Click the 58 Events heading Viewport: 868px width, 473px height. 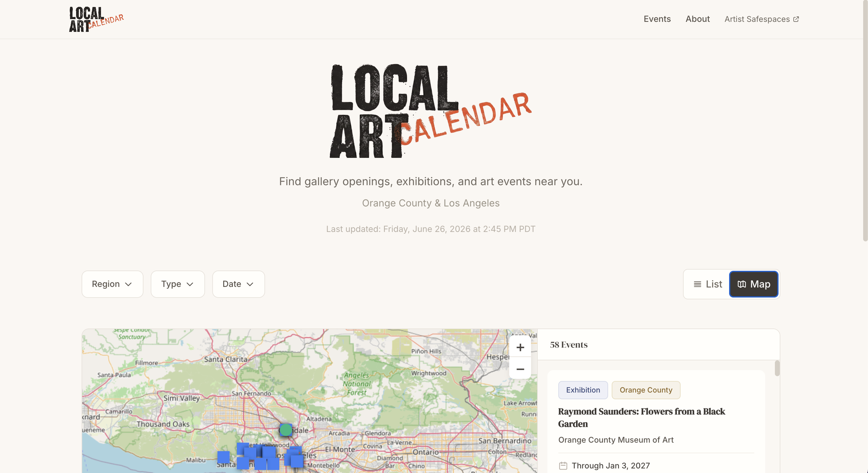pyautogui.click(x=568, y=345)
